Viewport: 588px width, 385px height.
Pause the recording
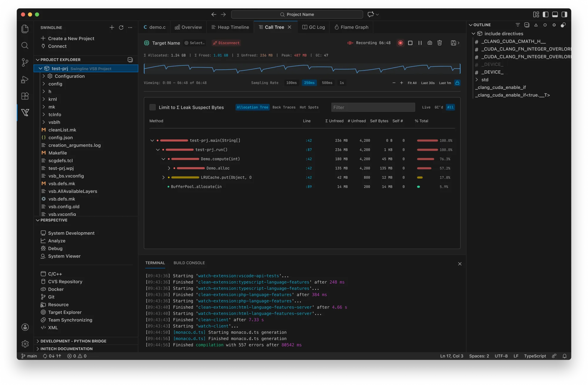(420, 43)
